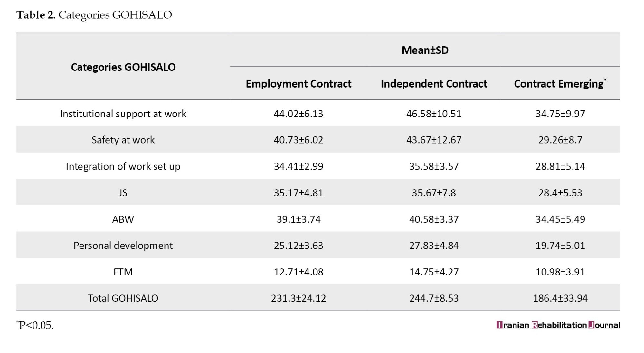Image resolution: width=644 pixels, height=353 pixels.
Task: Click the Iranian Rehabilitation Journal logo
Action: point(558,325)
